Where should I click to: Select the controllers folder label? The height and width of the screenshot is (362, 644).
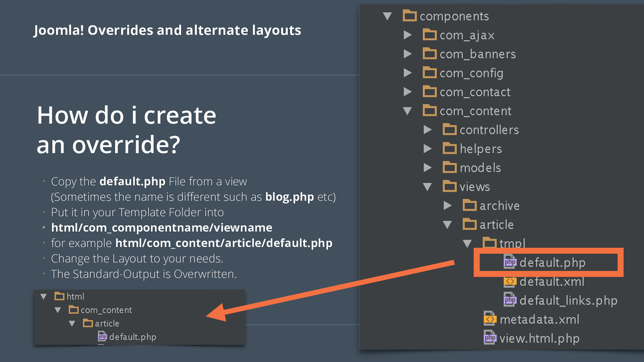point(489,130)
